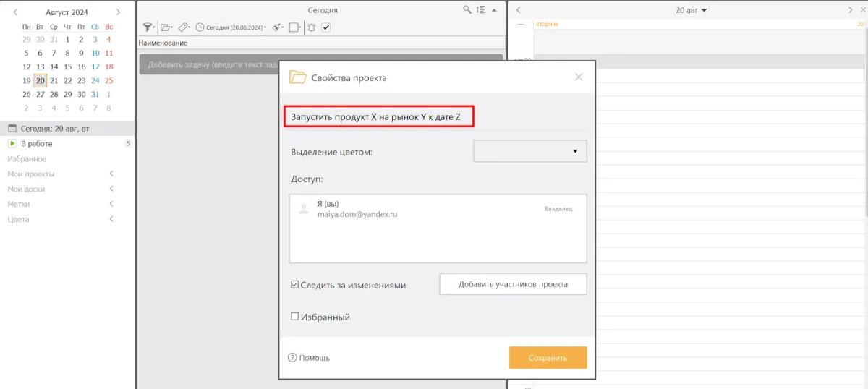Image resolution: width=868 pixels, height=389 pixels.
Task: Click the project folder icon in toolbar
Action: [166, 27]
